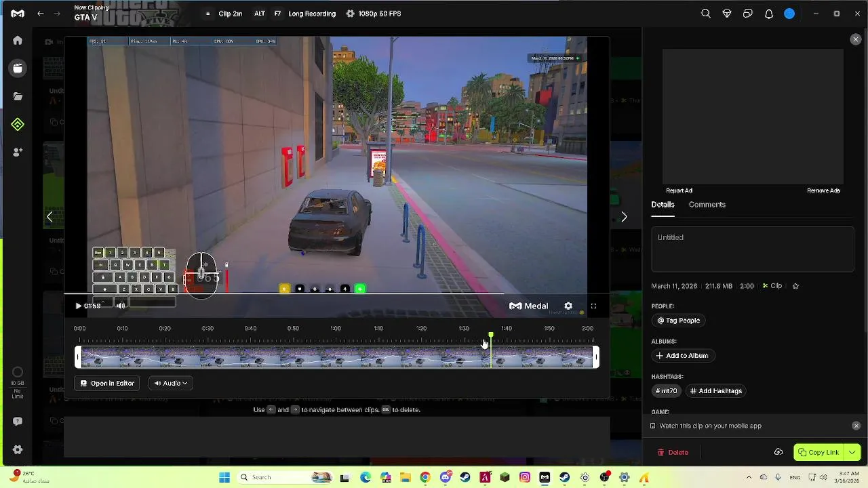Open the premium diamond icon in top bar
The height and width of the screenshot is (488, 868).
pyautogui.click(x=727, y=14)
